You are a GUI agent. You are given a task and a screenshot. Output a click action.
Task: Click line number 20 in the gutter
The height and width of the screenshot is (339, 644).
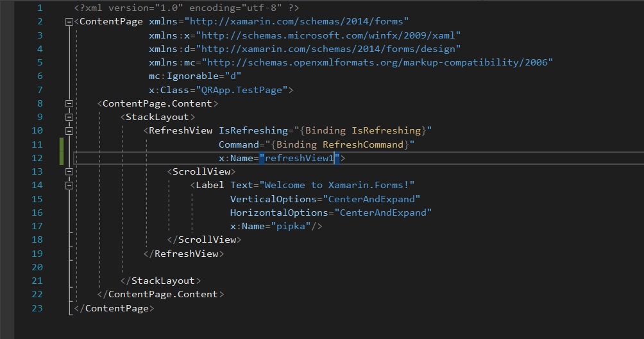pyautogui.click(x=37, y=268)
